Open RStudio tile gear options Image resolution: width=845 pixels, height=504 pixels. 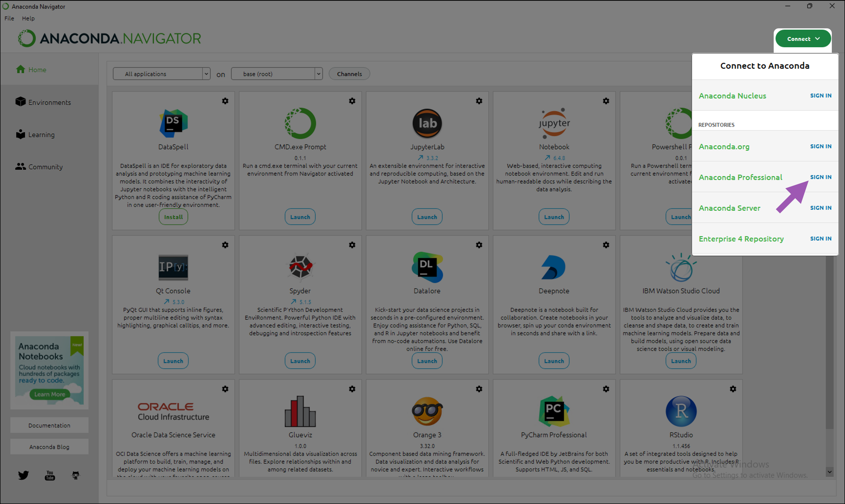coord(733,389)
